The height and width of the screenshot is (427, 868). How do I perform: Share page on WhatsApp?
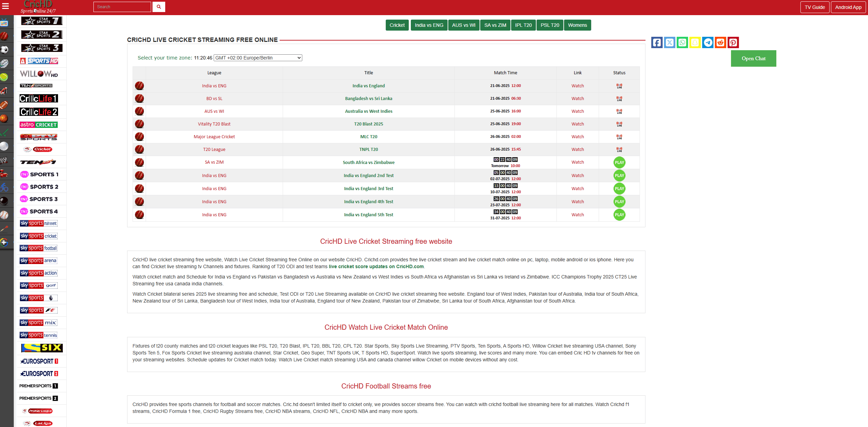click(x=682, y=43)
